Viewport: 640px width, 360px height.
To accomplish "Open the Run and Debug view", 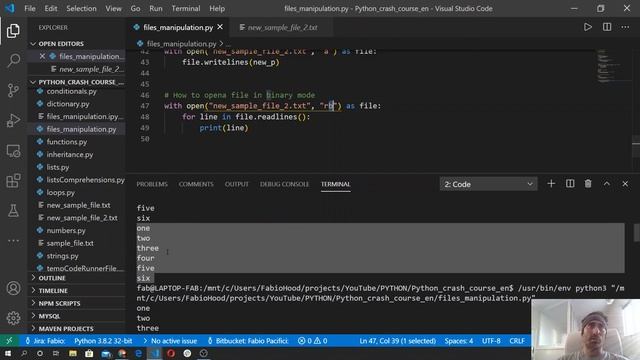I will click(x=13, y=120).
